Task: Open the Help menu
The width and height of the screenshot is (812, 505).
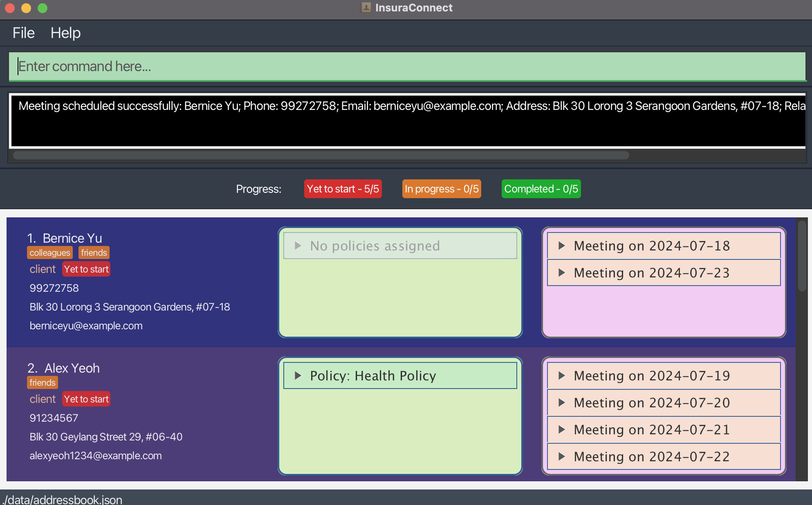Action: click(x=65, y=33)
